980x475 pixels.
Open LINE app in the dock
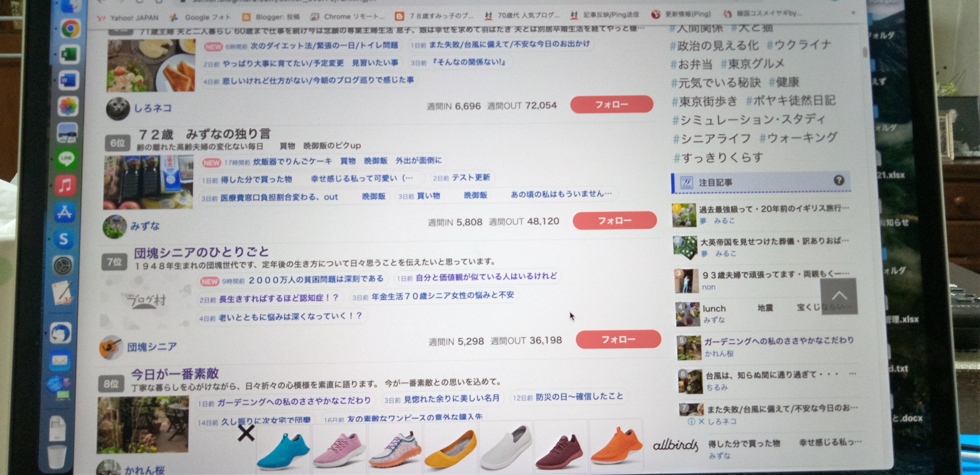[x=66, y=158]
